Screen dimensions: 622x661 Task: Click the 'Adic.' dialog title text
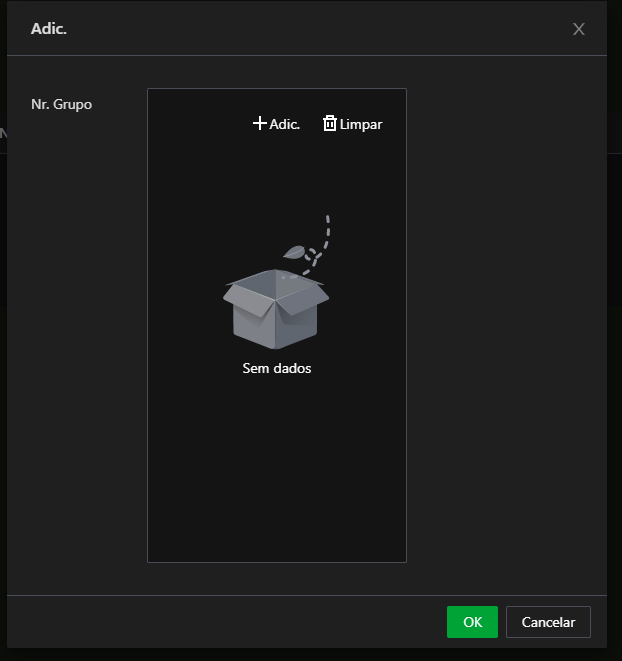point(49,28)
